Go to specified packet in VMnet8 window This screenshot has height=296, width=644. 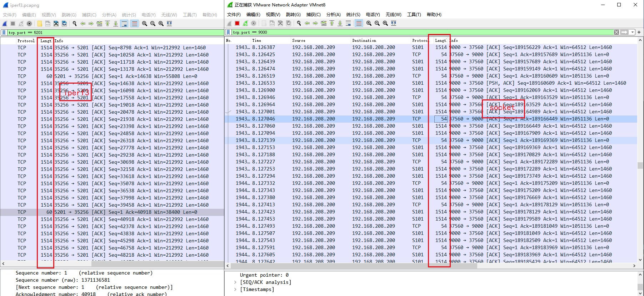pos(324,23)
